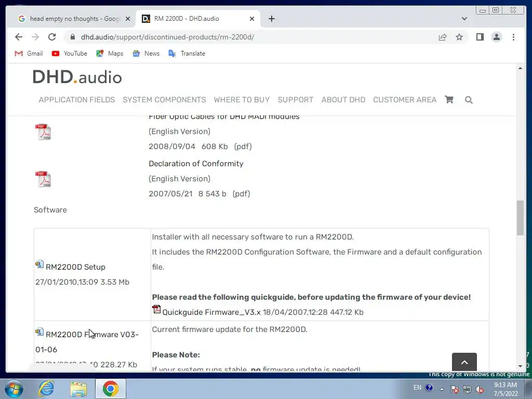Click RM2200D Setup installer icon

click(x=39, y=264)
